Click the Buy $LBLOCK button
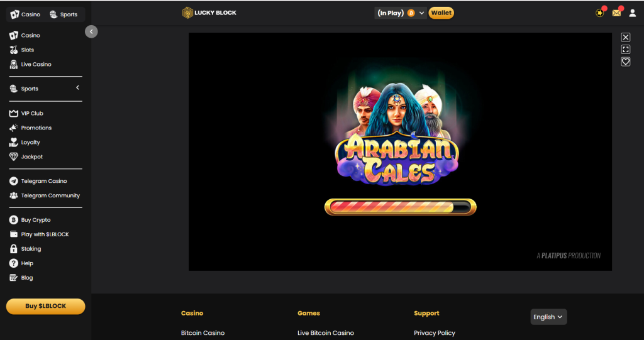Screen dimensions: 644x340 [x=45, y=306]
